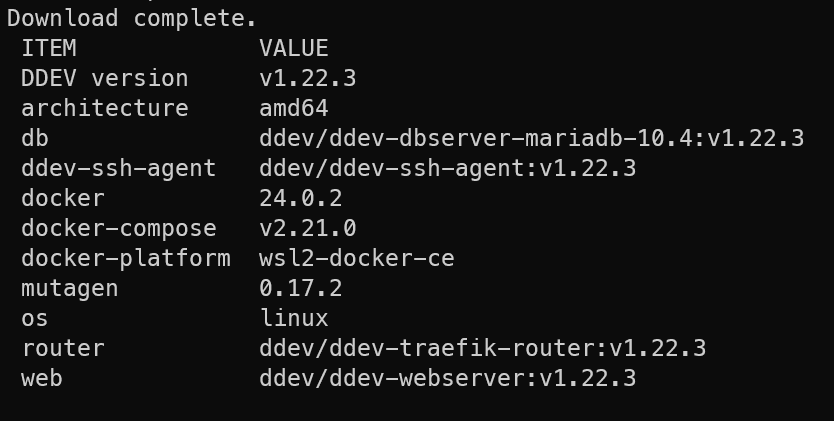
Task: Click the ddev-ssh-agent row label
Action: (x=118, y=168)
